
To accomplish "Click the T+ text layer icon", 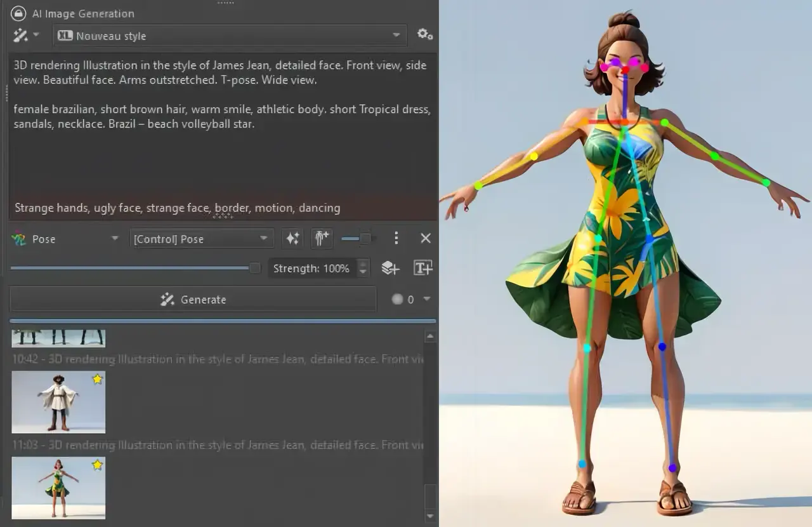I will (x=423, y=268).
